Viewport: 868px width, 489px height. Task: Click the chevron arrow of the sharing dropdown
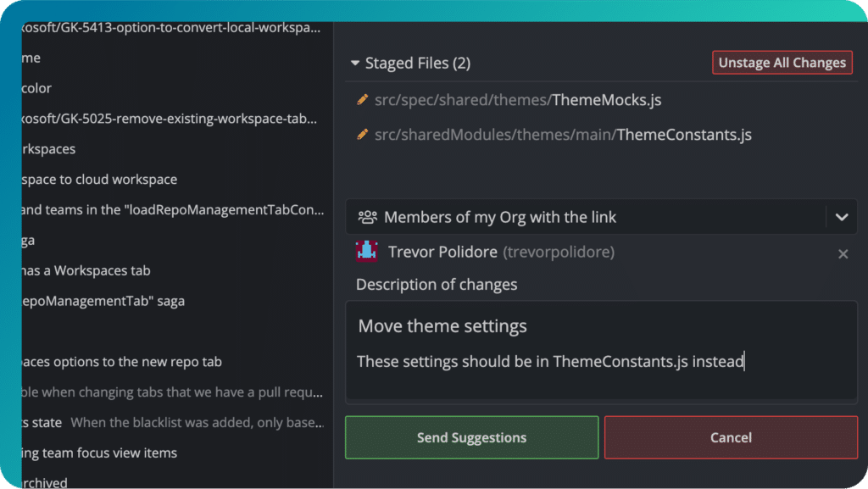point(842,218)
